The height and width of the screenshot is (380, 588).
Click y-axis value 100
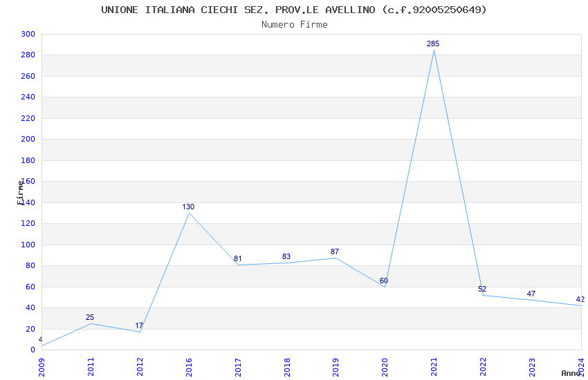28,245
